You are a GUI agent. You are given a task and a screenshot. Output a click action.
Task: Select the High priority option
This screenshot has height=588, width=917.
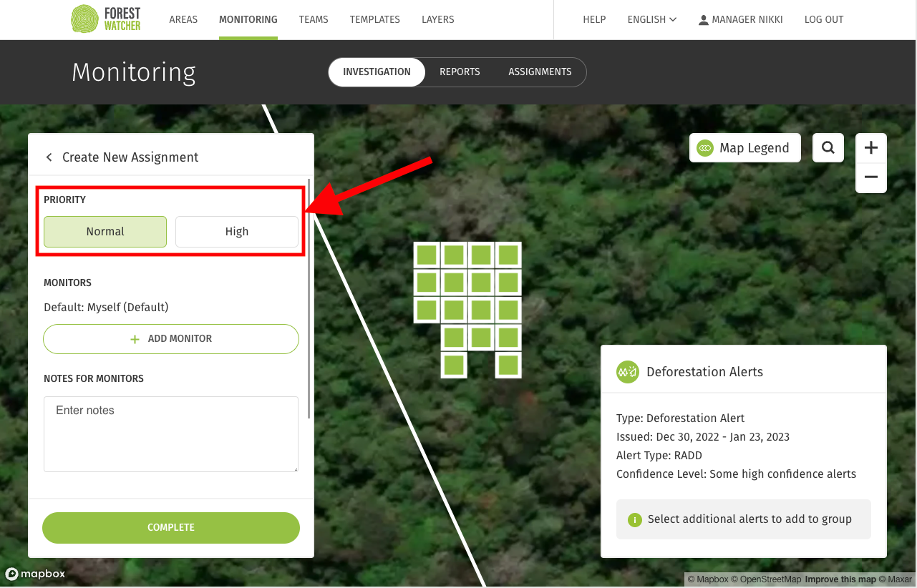click(236, 231)
